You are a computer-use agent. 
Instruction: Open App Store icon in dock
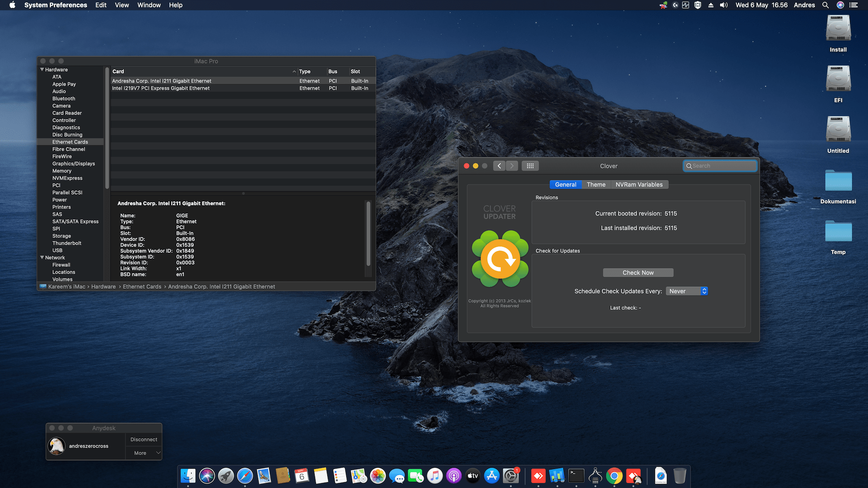[x=492, y=476]
